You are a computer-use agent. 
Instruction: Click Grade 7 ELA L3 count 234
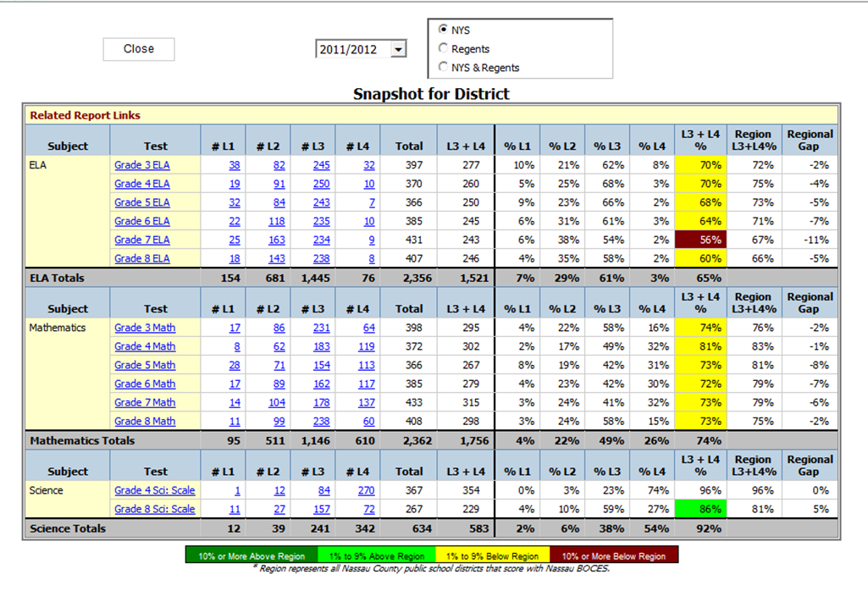(322, 240)
